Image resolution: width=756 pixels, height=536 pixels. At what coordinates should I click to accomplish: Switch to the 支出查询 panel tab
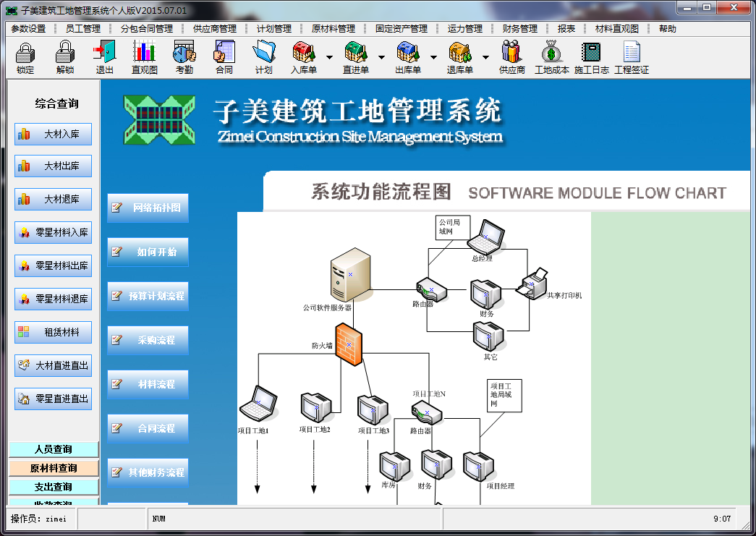(54, 487)
